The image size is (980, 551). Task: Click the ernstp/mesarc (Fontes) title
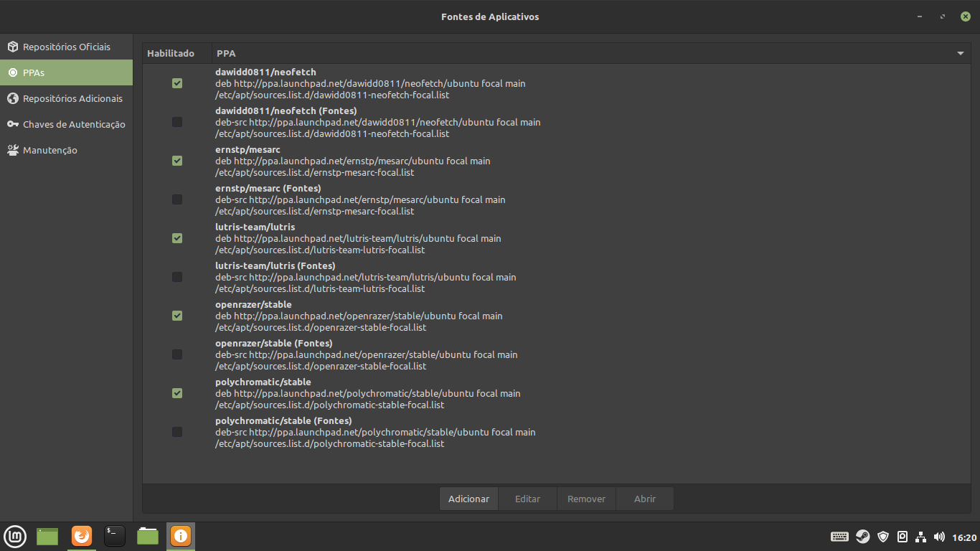pyautogui.click(x=268, y=188)
